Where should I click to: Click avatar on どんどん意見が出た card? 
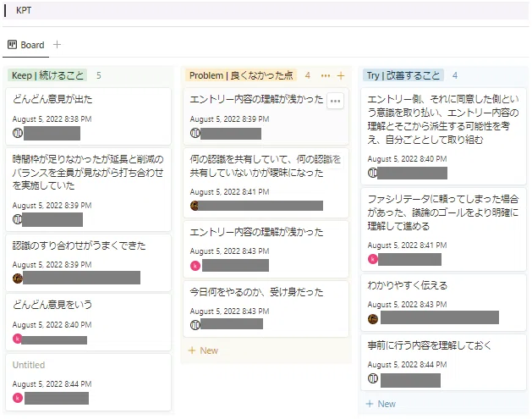pos(18,133)
